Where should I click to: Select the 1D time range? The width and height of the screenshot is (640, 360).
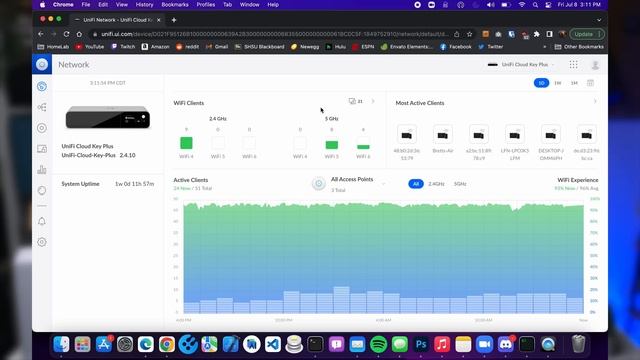(x=541, y=83)
